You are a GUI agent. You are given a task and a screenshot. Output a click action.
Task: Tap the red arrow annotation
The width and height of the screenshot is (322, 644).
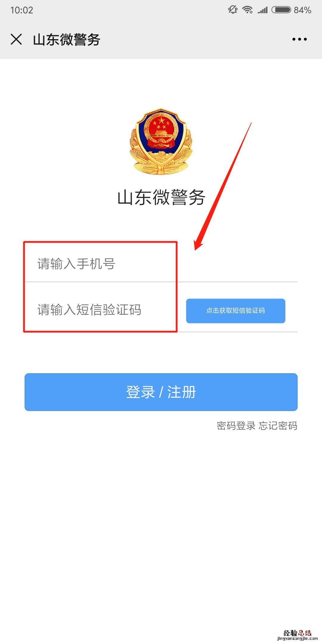tap(223, 186)
